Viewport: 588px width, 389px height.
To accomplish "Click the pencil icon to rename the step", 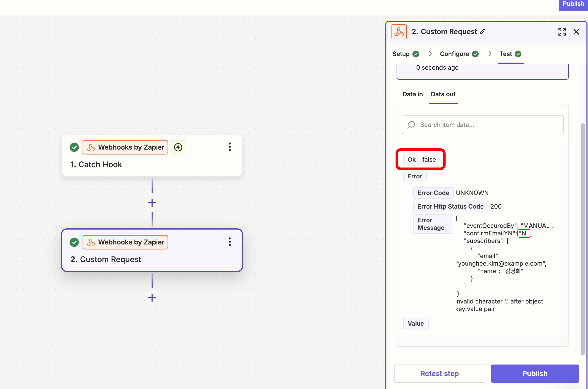I will (x=482, y=32).
